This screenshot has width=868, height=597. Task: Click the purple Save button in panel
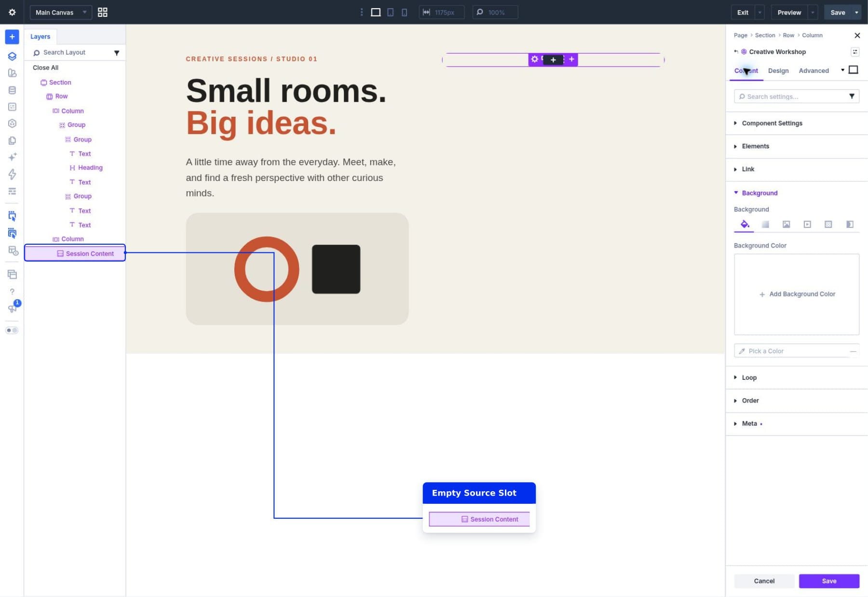[x=829, y=581]
